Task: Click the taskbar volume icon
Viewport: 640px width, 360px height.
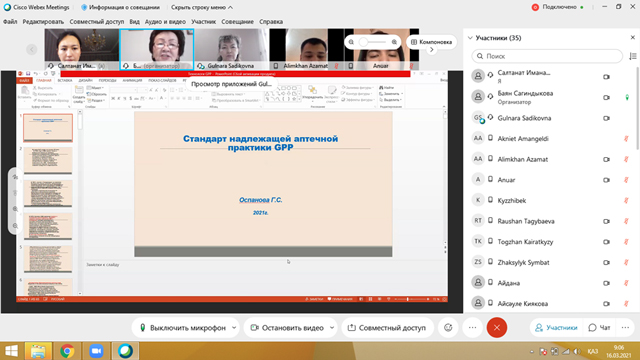Action: coord(577,351)
